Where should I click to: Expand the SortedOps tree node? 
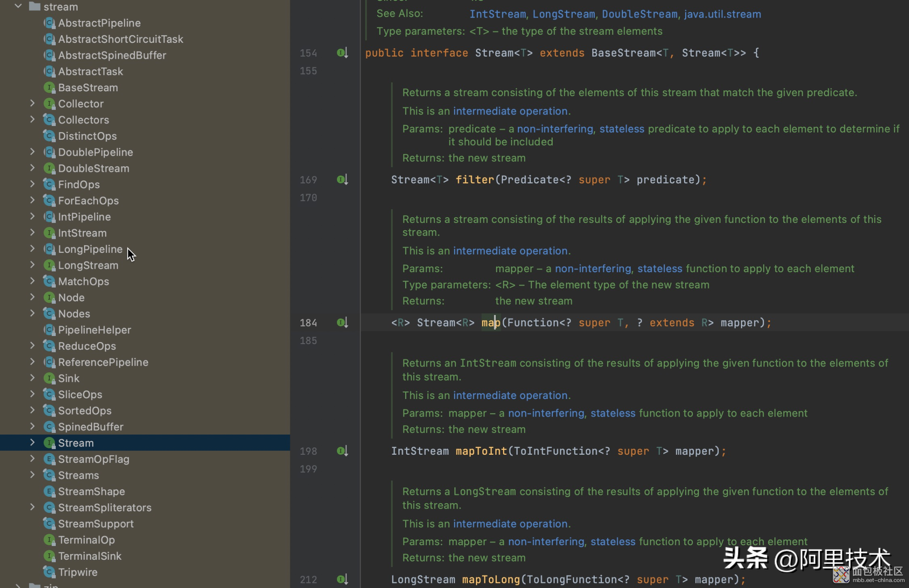32,410
